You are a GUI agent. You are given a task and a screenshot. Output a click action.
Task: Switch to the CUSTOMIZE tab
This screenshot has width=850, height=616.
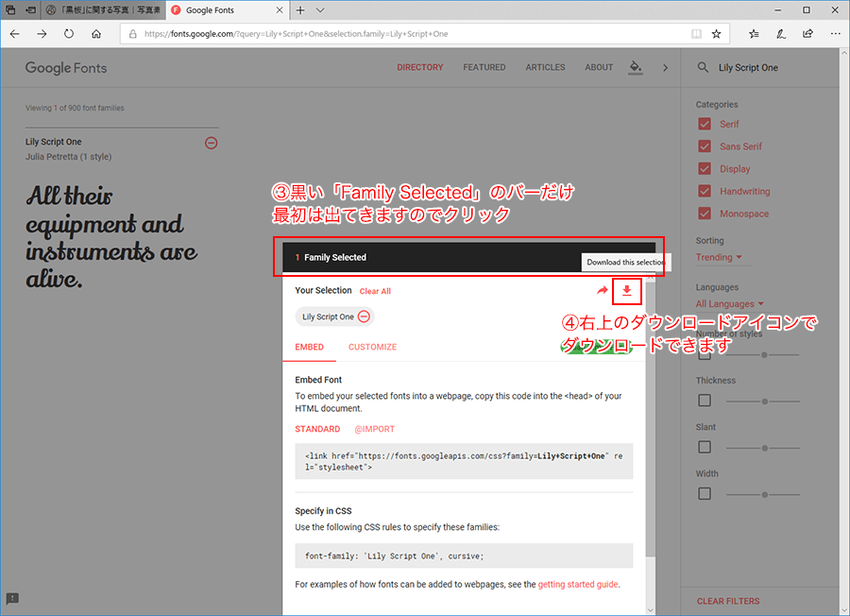tap(372, 347)
